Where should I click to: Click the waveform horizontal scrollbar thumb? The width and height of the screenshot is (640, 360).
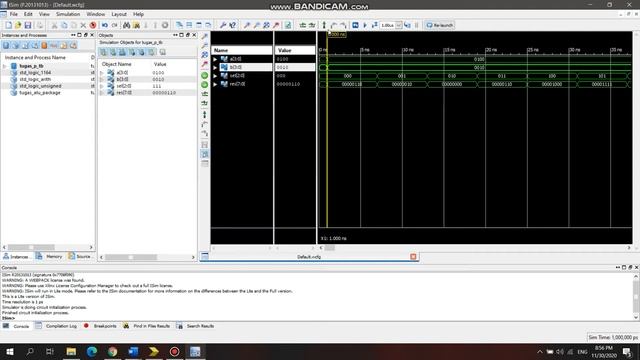[329, 248]
